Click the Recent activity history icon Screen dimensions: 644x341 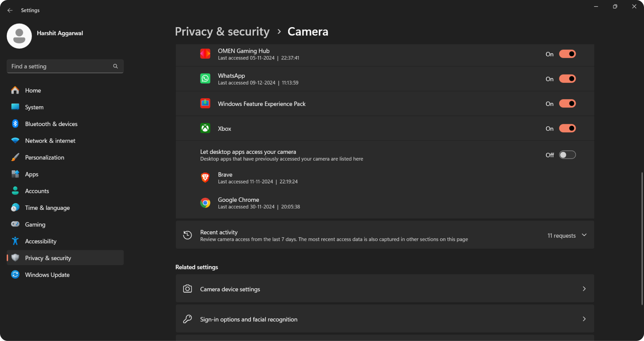pyautogui.click(x=187, y=235)
